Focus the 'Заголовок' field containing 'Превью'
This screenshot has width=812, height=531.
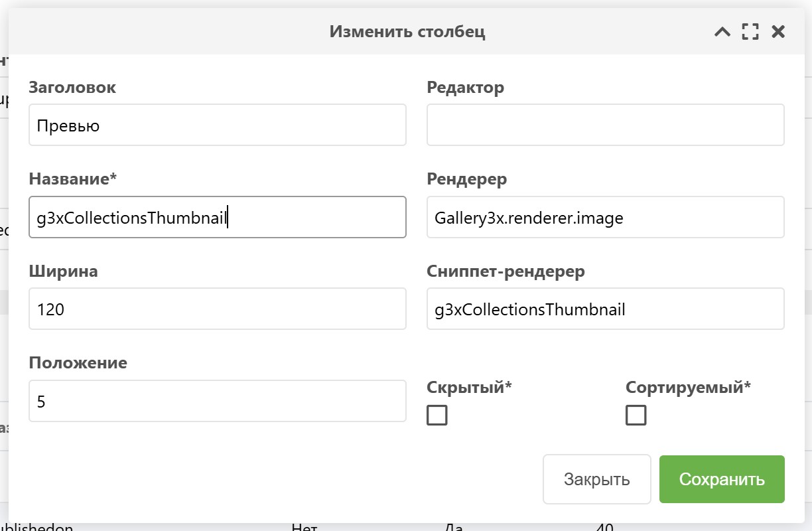217,125
